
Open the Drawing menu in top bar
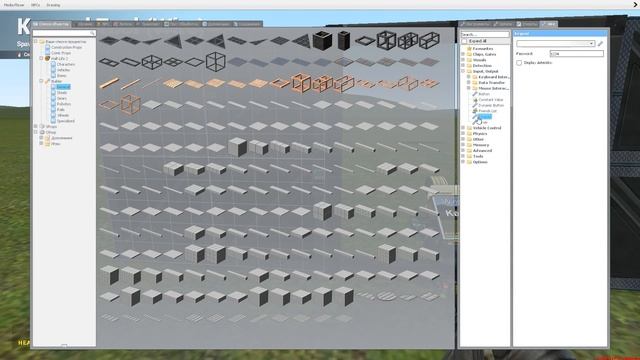pos(53,5)
